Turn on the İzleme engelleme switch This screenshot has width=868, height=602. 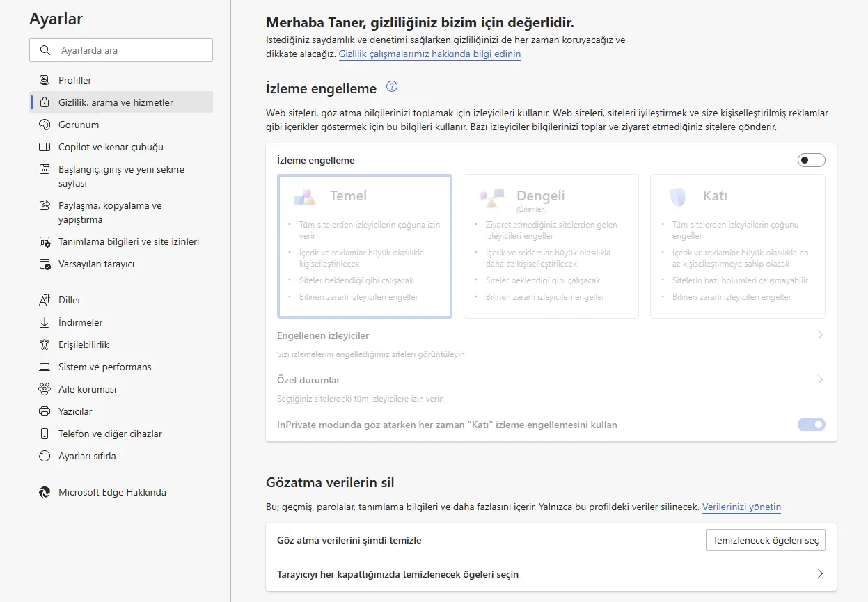coord(811,160)
